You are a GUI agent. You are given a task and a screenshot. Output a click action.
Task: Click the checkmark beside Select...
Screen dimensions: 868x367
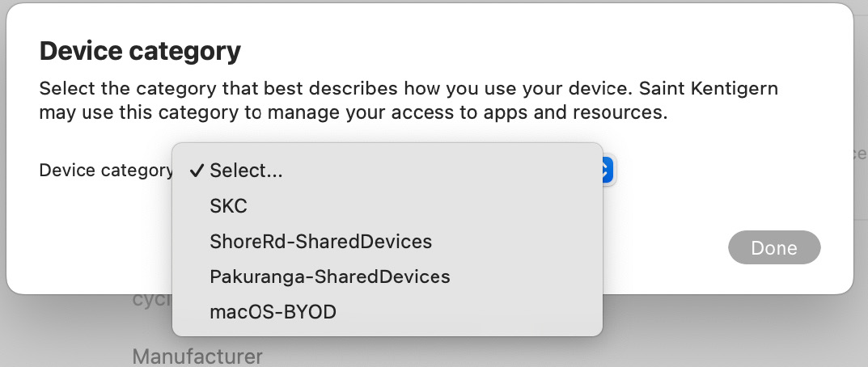coord(197,171)
